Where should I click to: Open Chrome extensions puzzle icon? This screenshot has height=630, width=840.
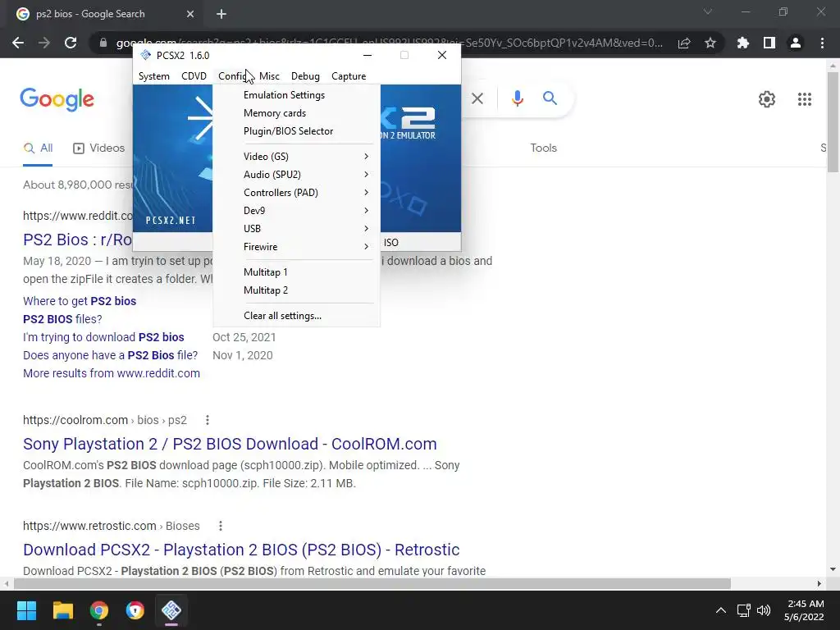[x=742, y=43]
